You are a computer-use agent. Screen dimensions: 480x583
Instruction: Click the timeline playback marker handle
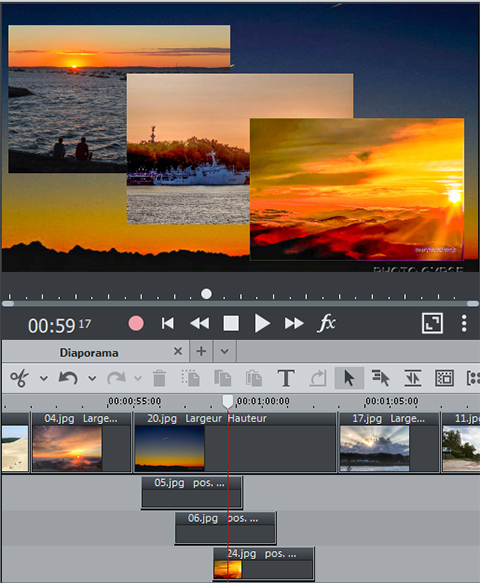tap(228, 402)
